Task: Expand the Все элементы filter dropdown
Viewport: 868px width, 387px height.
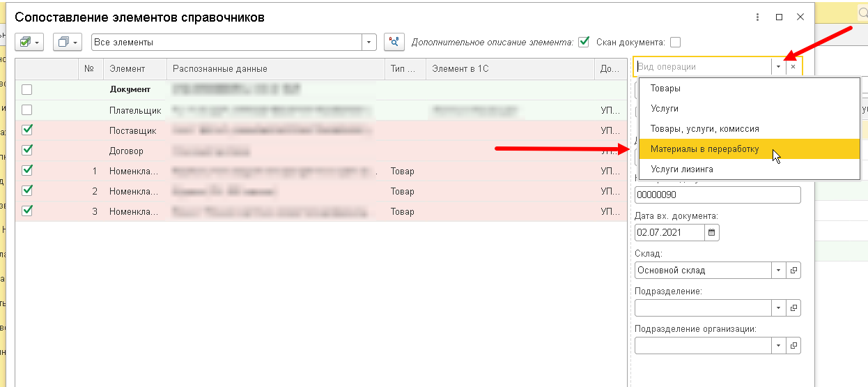Action: coord(369,43)
